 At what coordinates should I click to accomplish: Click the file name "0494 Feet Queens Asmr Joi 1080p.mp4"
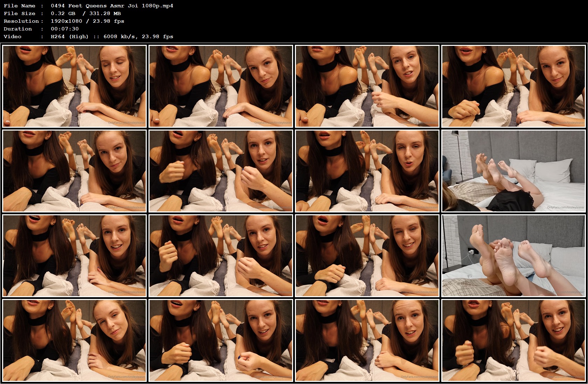[x=112, y=6]
